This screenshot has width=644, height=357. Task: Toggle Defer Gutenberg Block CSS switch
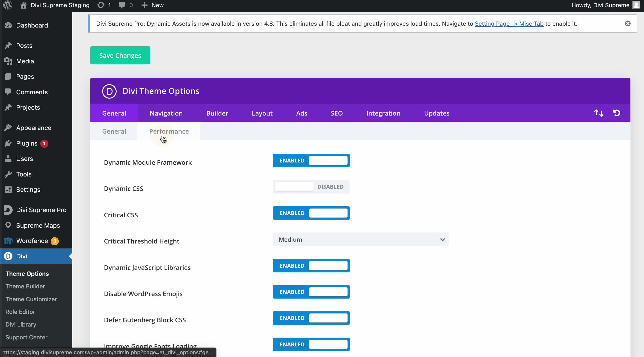311,318
